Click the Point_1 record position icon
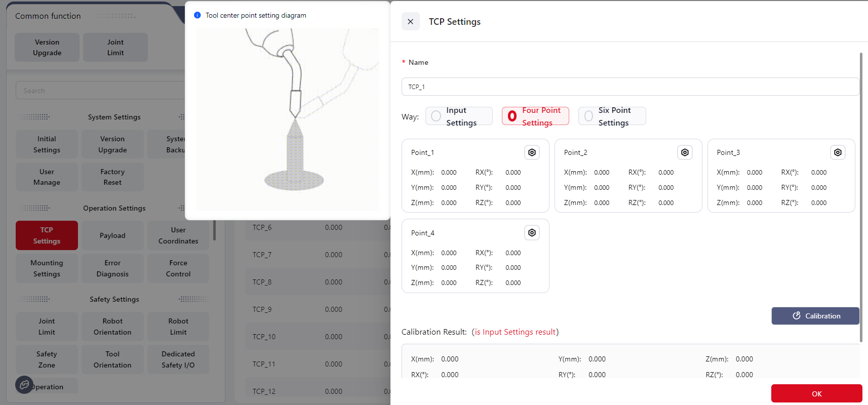 point(532,152)
